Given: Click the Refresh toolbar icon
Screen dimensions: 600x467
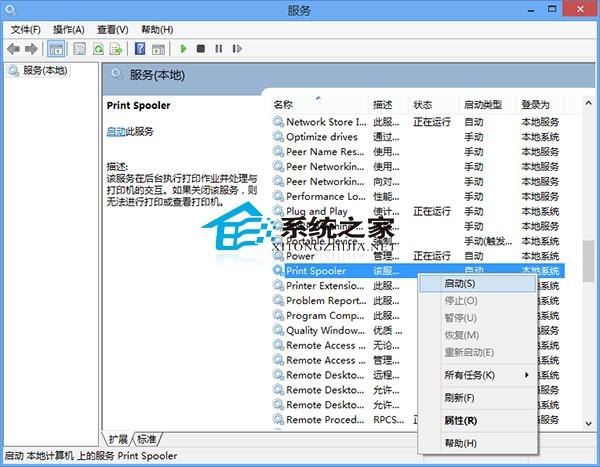Looking at the screenshot, I should [x=98, y=49].
